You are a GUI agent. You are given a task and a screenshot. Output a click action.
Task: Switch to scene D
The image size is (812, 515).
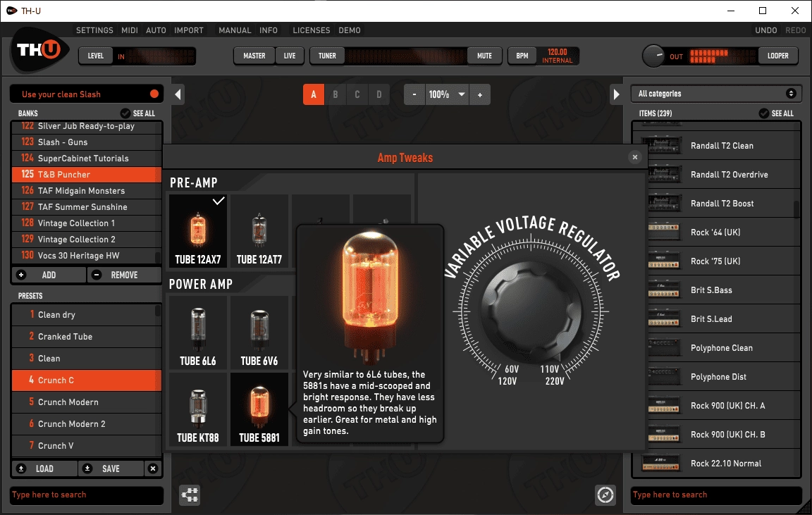pyautogui.click(x=379, y=94)
